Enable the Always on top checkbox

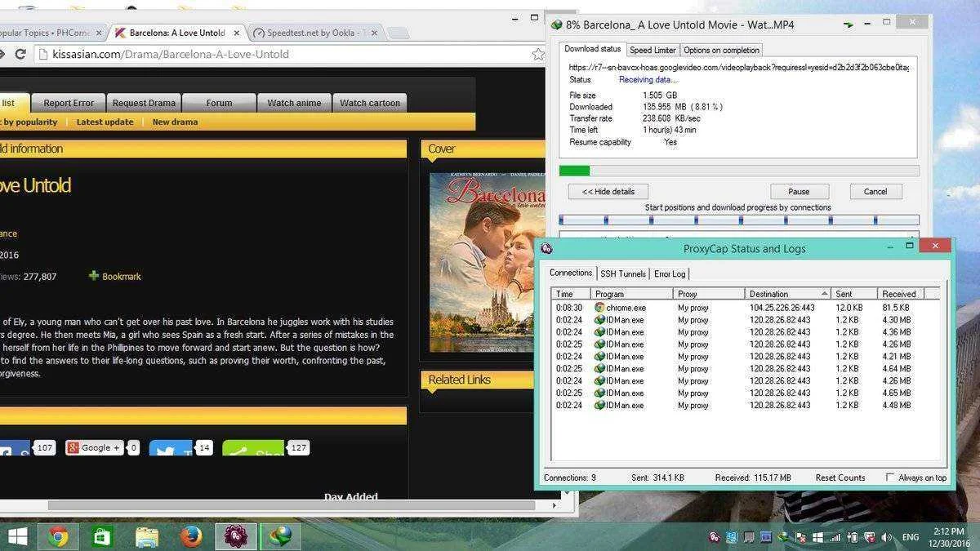[890, 478]
